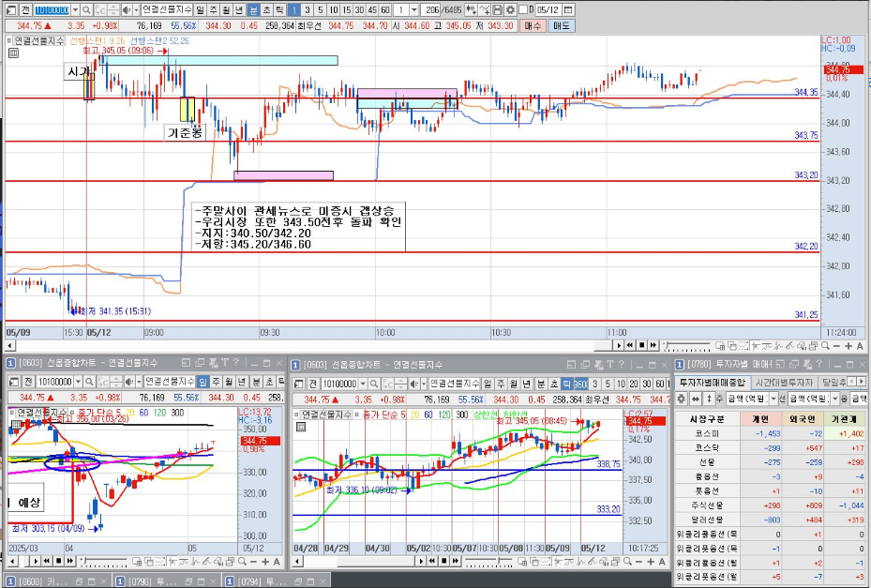Click the A text tool in chart footer

click(860, 346)
